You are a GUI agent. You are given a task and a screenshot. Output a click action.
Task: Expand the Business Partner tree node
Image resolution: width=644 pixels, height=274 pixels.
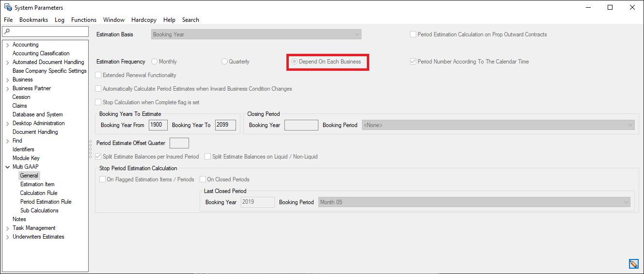tap(7, 88)
